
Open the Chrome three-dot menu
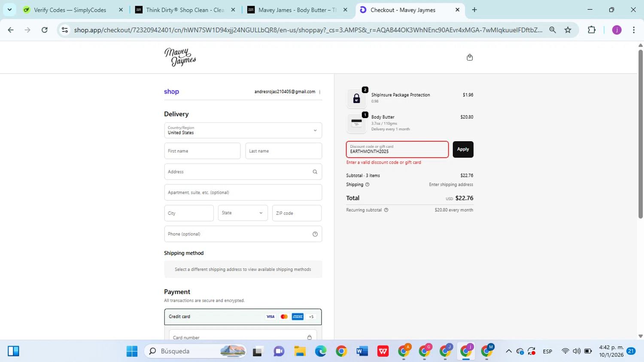click(634, 30)
